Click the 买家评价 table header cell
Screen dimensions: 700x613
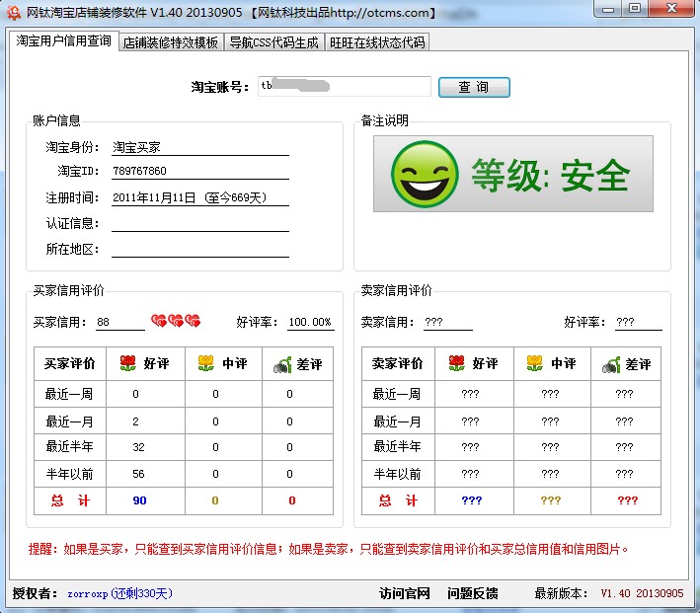[x=70, y=363]
